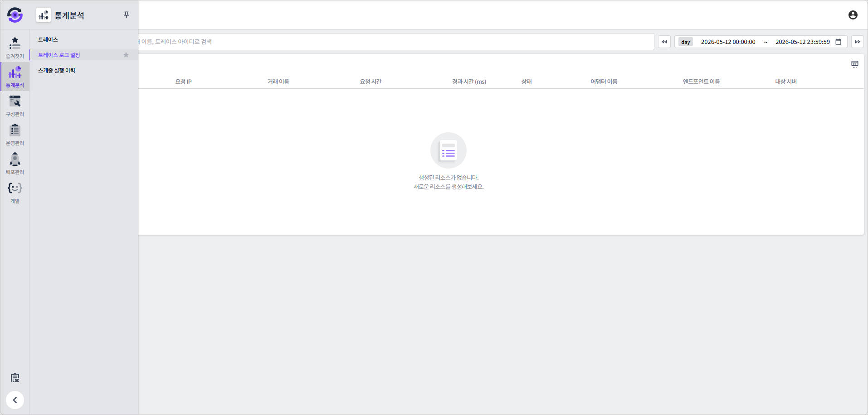868x415 pixels.
Task: Go to the next date range
Action: (x=858, y=42)
